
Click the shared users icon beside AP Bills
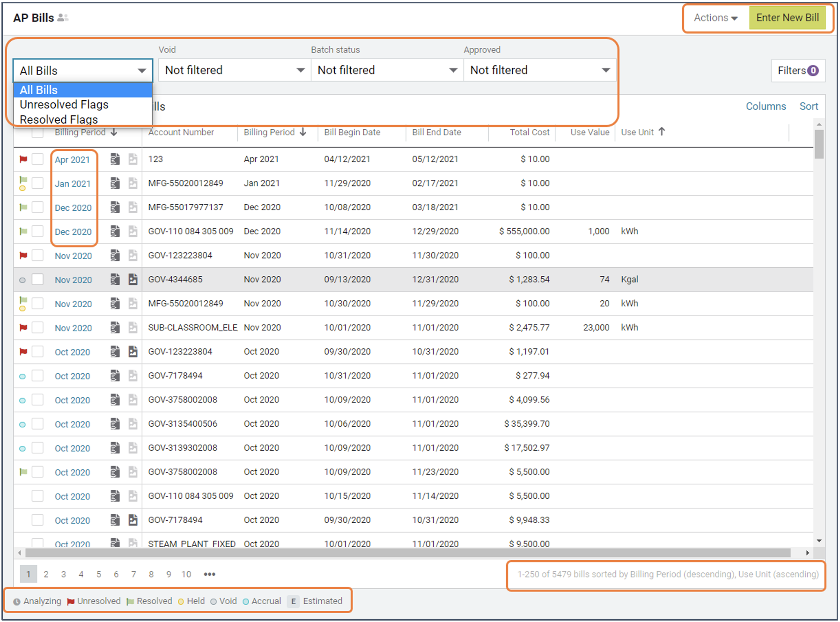(x=63, y=18)
